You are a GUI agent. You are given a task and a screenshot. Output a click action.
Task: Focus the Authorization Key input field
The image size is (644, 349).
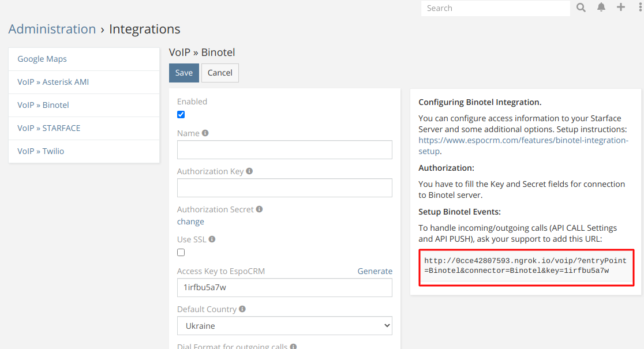[284, 187]
